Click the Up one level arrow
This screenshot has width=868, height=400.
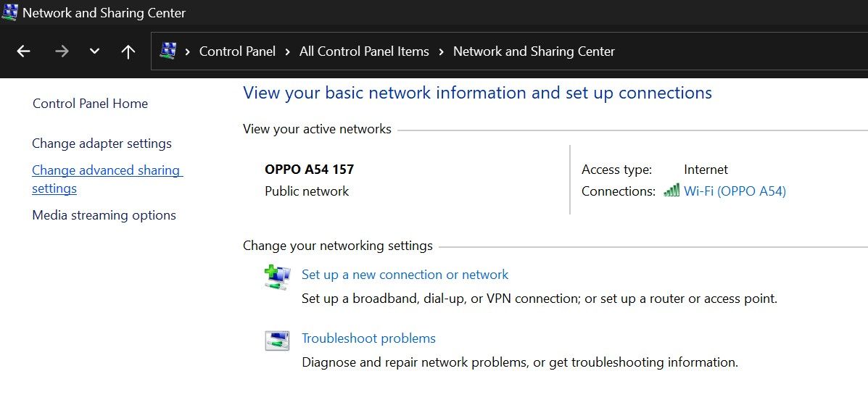(128, 51)
